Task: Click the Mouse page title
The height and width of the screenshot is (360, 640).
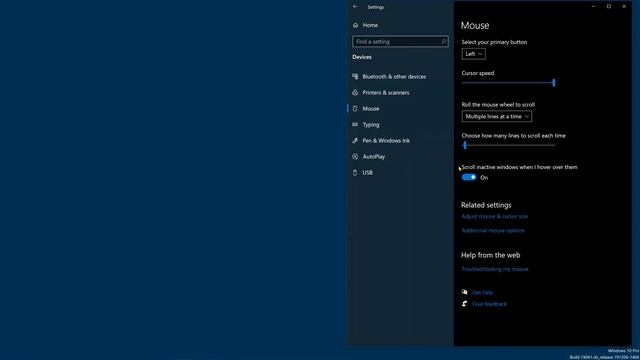Action: point(475,25)
